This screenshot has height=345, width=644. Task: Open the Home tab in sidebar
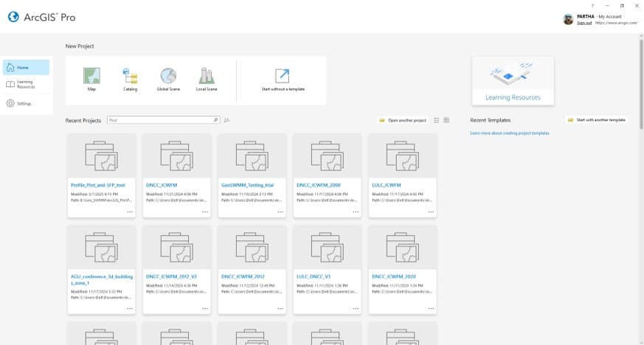(x=26, y=67)
